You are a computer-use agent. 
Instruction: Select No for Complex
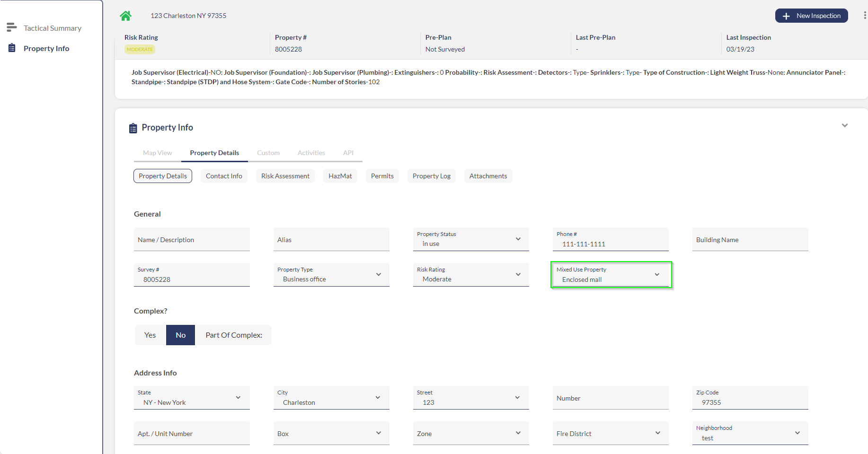(180, 335)
